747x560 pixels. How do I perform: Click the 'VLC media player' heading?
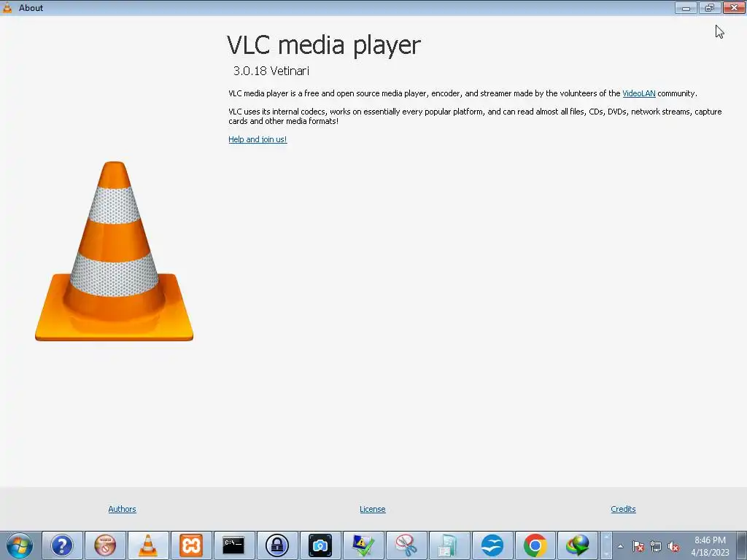[324, 45]
